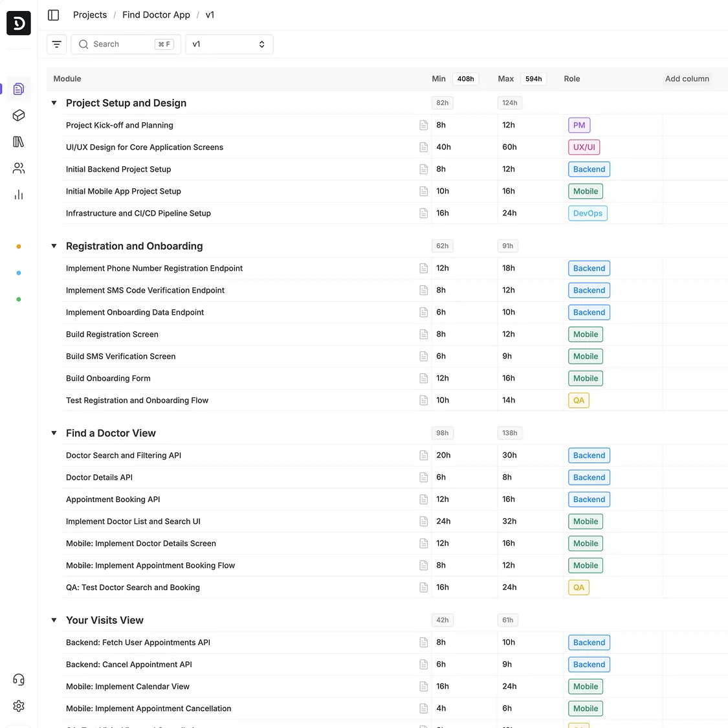Open note icon for Project Kick-off and Planning

pyautogui.click(x=424, y=126)
